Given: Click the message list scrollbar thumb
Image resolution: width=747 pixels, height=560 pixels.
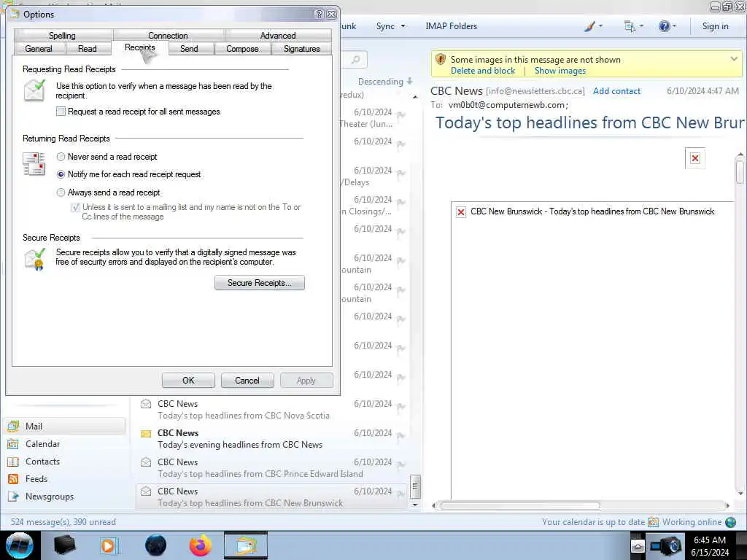Looking at the screenshot, I should pos(415,486).
